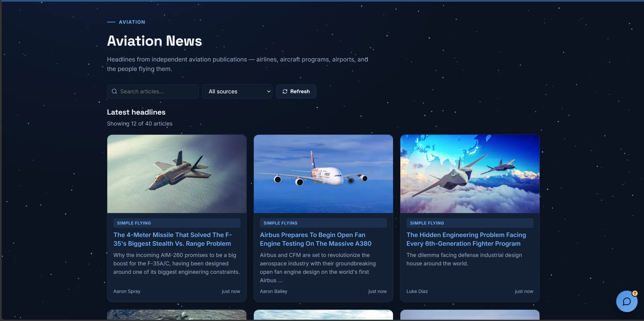Click the AVIATION section label
This screenshot has height=321, width=644.
coord(132,22)
